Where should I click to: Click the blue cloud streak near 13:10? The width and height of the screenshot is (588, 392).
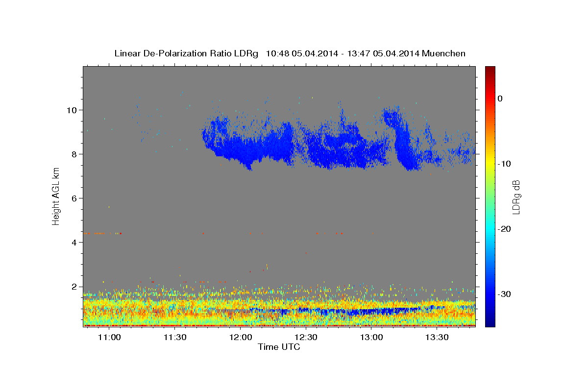[x=404, y=142]
